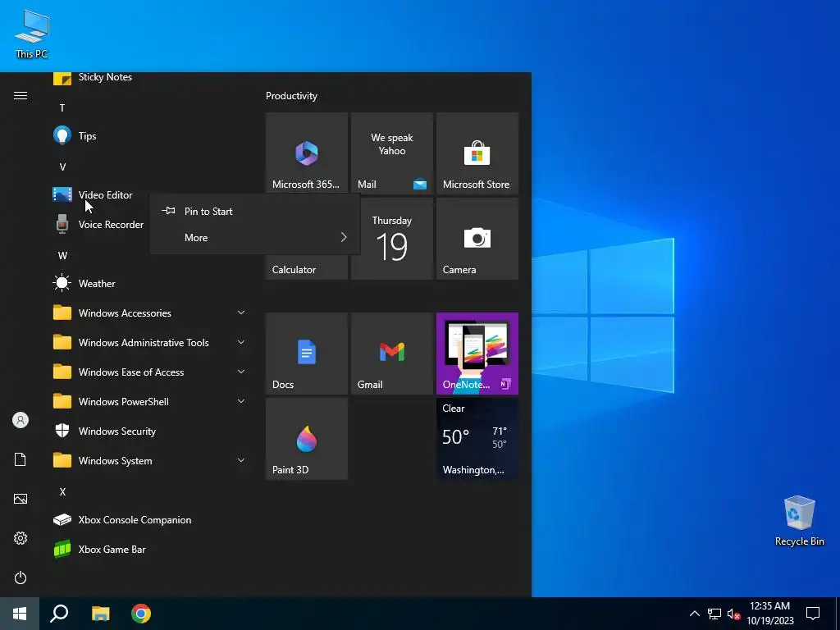Open the Mail tile

(391, 153)
